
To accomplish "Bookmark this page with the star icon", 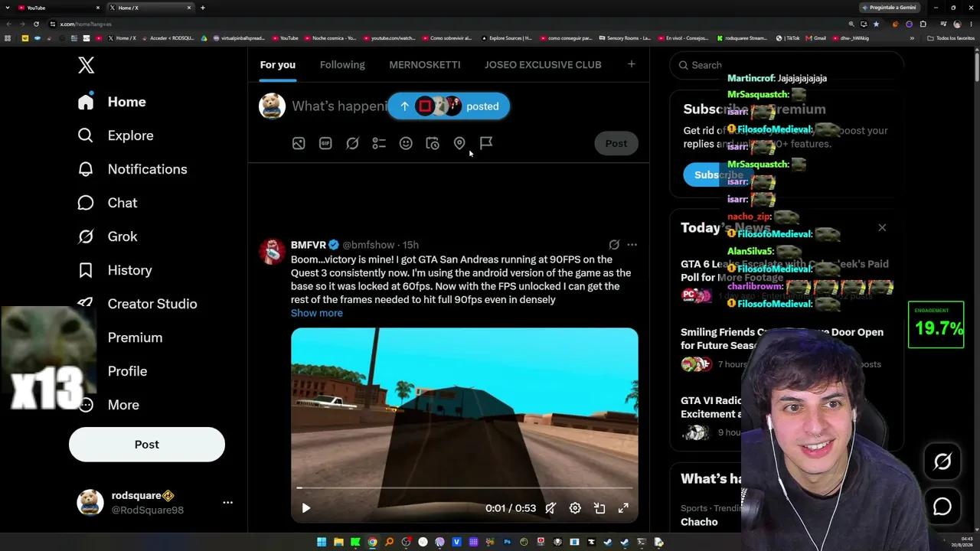I will pos(876,24).
